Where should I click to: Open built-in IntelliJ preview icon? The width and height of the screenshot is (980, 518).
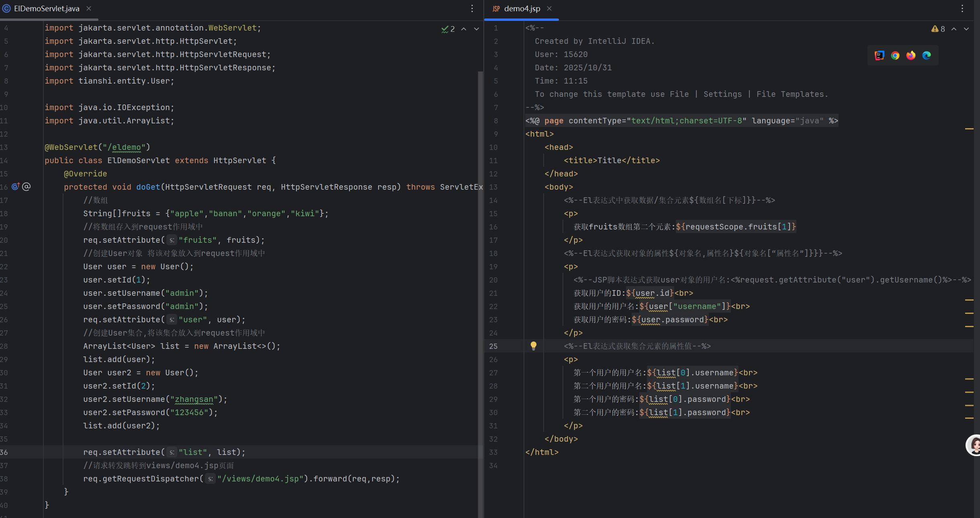click(879, 55)
